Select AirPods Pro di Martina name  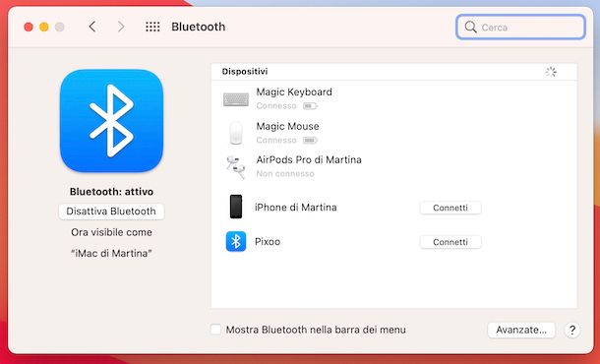point(309,160)
